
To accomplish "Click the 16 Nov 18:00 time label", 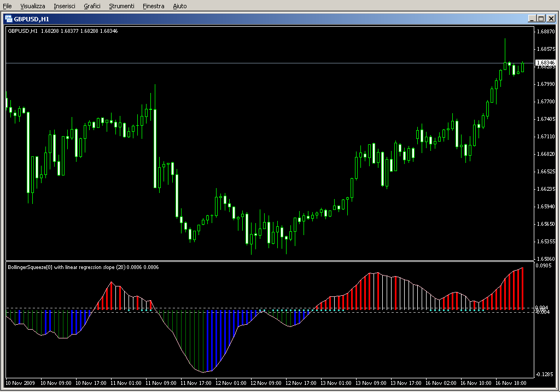I will [511, 383].
